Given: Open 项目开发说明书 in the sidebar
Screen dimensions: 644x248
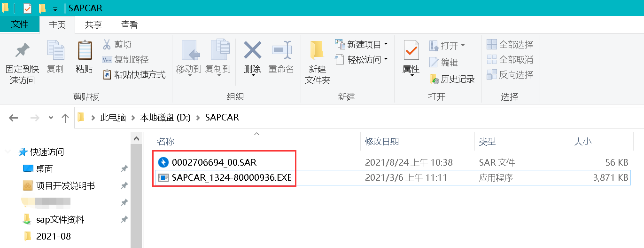Looking at the screenshot, I should [65, 186].
